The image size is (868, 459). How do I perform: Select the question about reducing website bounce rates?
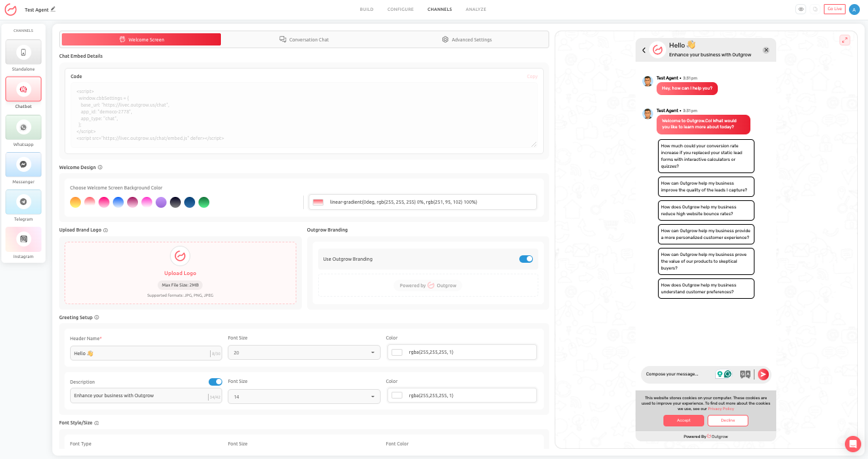coord(706,210)
